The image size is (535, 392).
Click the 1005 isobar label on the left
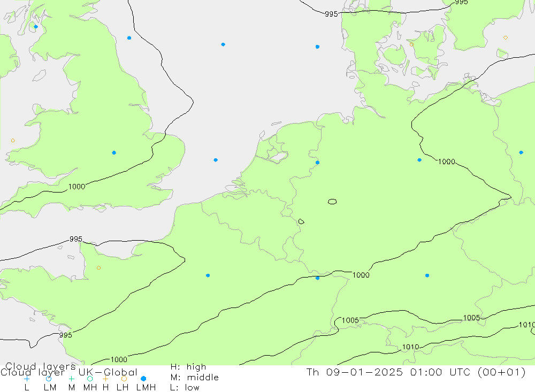[350, 320]
